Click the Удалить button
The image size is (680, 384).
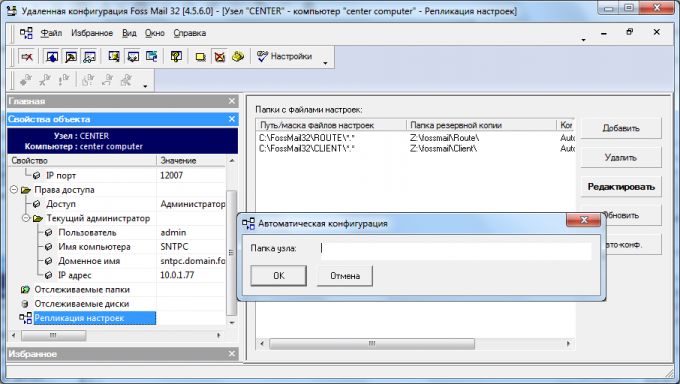click(621, 158)
